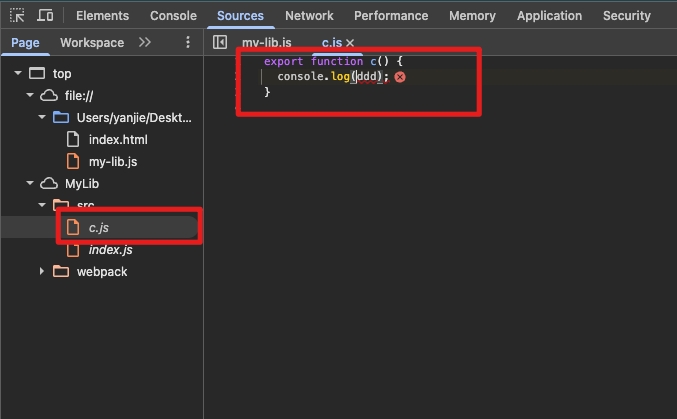Select index.html file in the tree
The image size is (677, 419).
117,139
